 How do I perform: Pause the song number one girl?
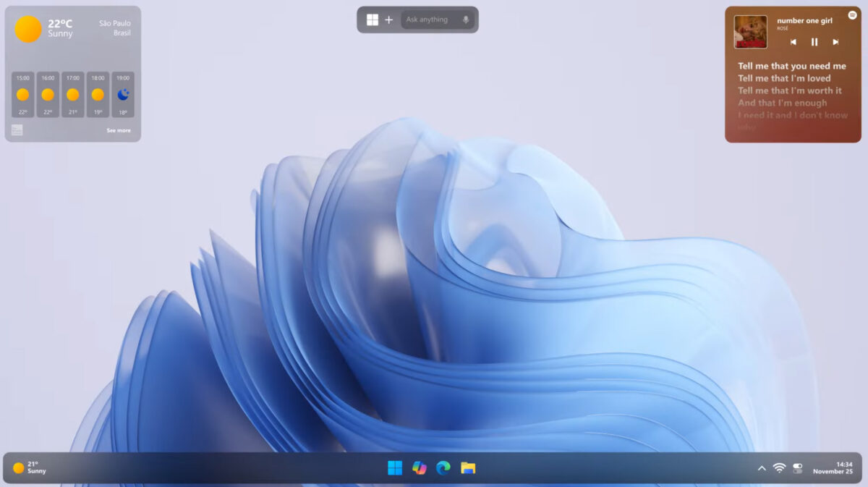coord(814,42)
